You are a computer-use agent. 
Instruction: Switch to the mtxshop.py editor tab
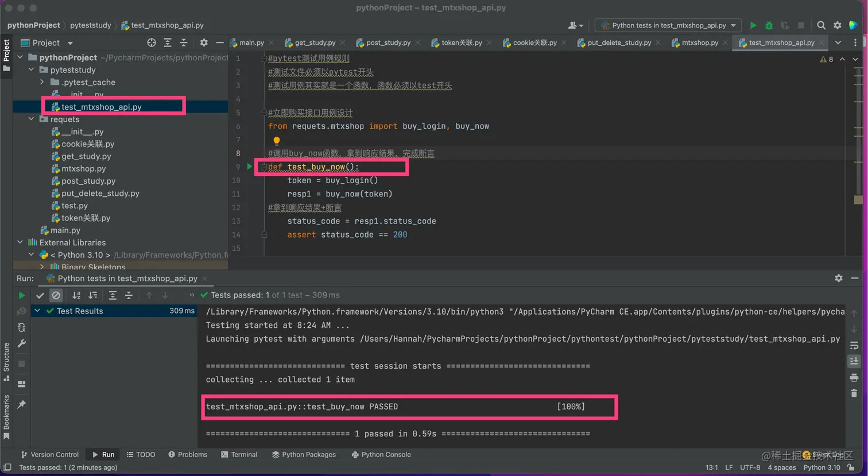[699, 42]
